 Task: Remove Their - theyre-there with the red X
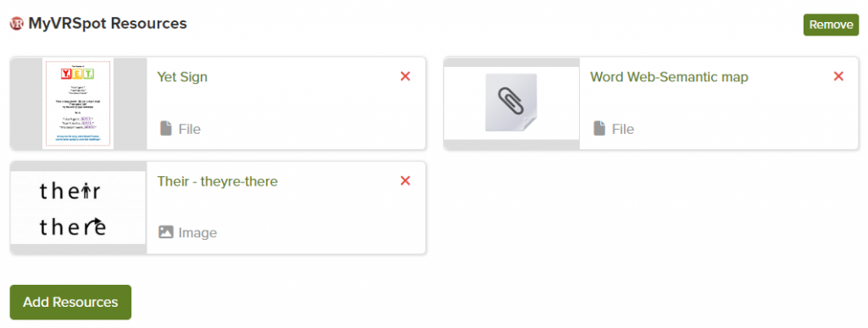(405, 181)
